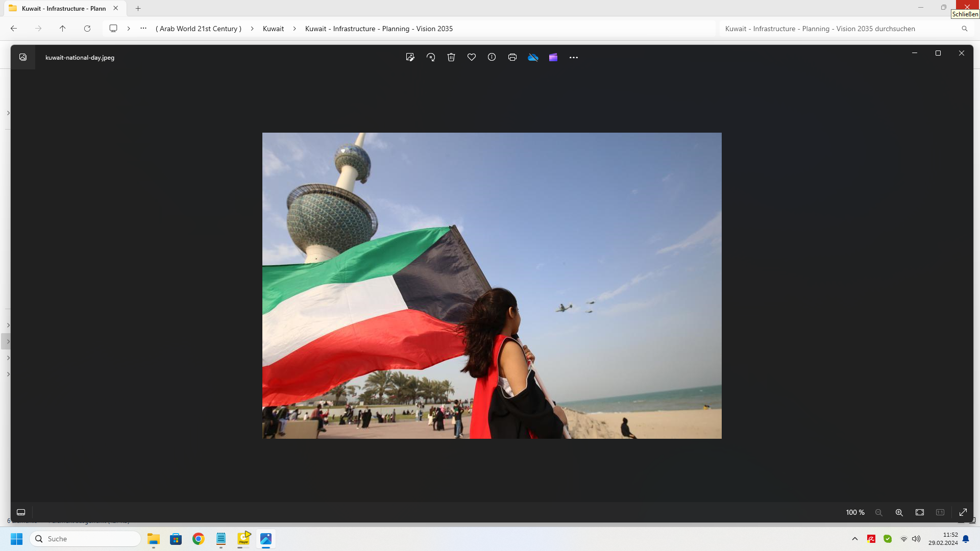Zoom out with the minus magnifier

click(x=879, y=512)
